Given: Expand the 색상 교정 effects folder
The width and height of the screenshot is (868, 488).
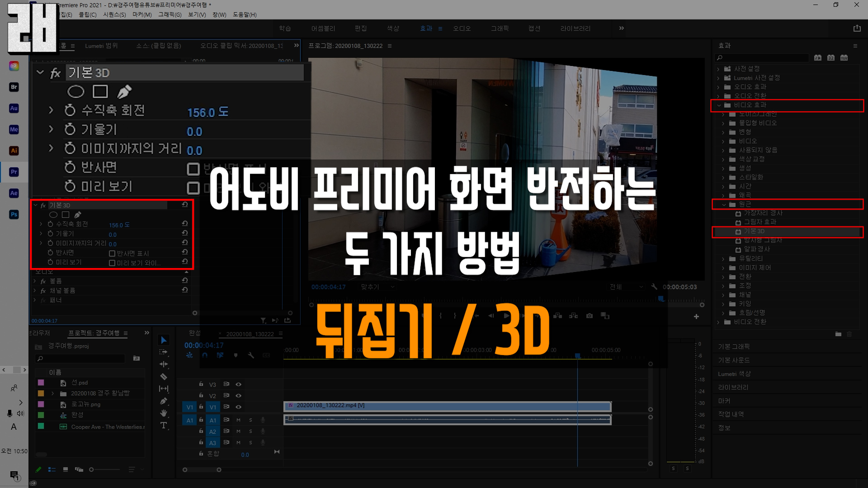Looking at the screenshot, I should click(723, 159).
